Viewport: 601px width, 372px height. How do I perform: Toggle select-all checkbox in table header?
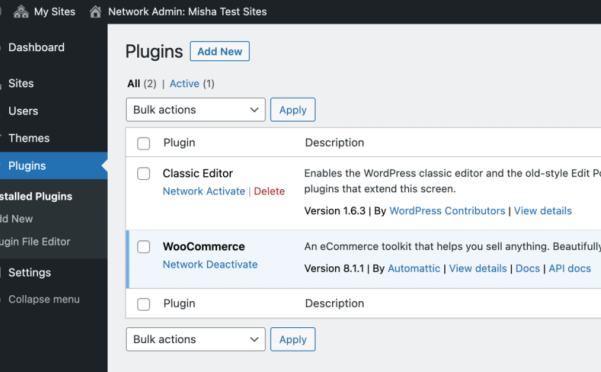[x=143, y=143]
